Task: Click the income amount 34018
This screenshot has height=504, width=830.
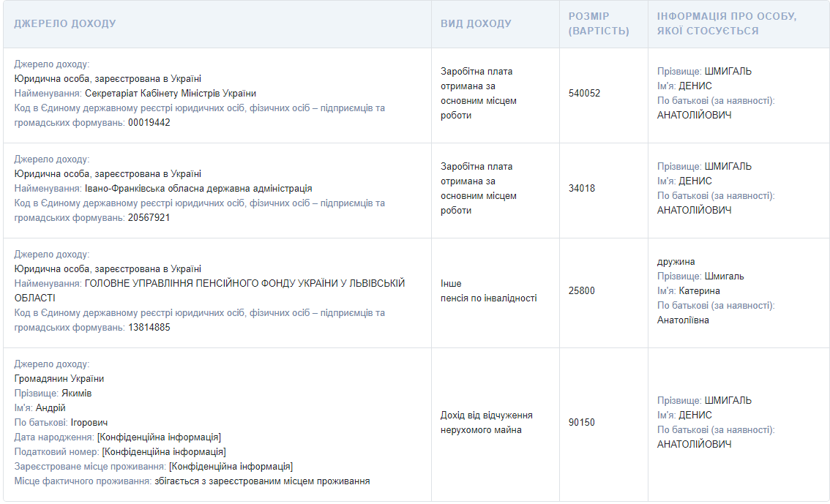Action: pos(582,188)
